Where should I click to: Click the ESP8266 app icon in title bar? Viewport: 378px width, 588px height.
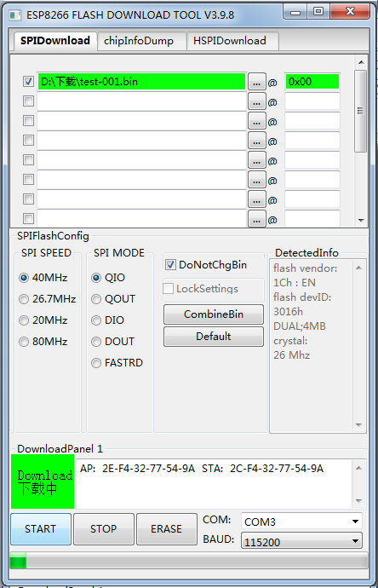[15, 15]
